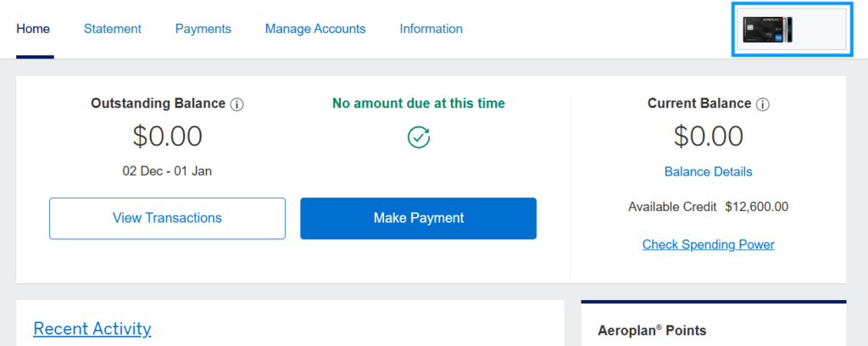Click the 'No amount due at this time' message
This screenshot has height=346, width=868.
419,103
